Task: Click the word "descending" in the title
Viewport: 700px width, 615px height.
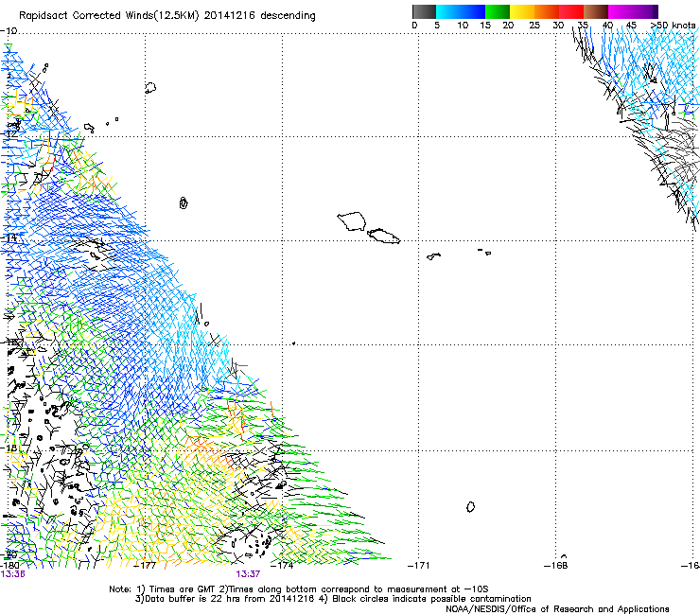Action: (288, 16)
